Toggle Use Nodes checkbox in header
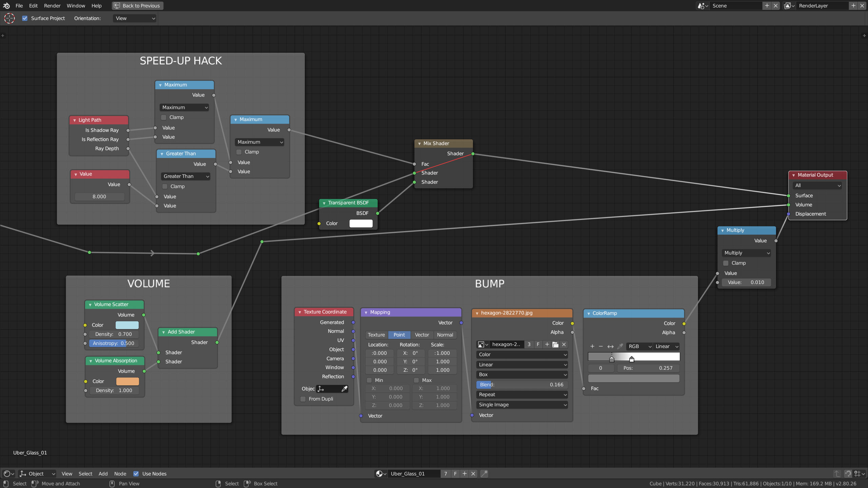868x488 pixels. (x=136, y=473)
